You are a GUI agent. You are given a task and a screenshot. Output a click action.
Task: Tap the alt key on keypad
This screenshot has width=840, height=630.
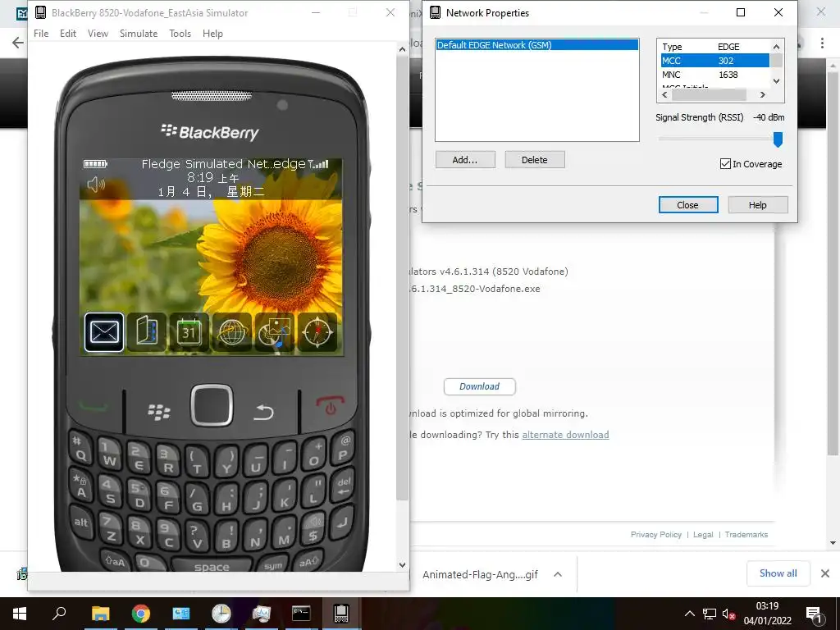(81, 523)
